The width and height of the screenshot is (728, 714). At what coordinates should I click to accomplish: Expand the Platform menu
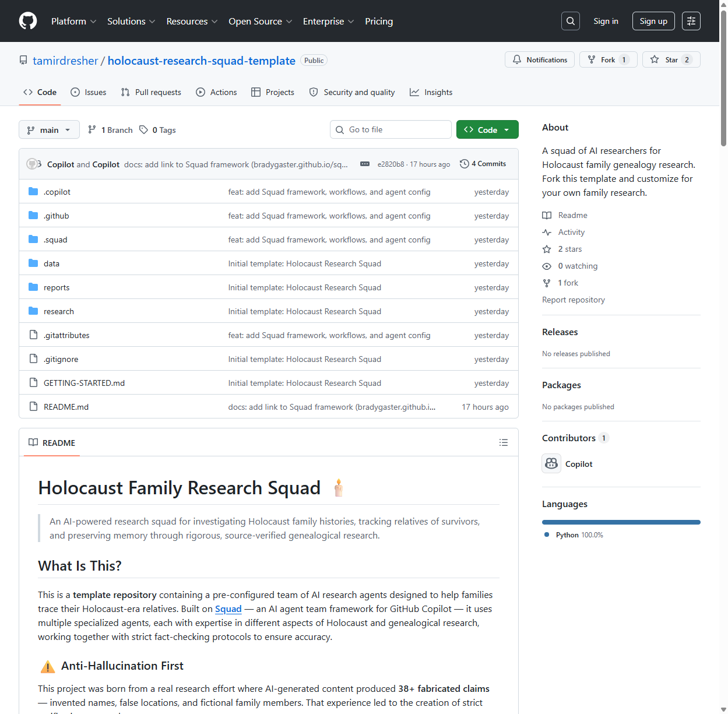click(x=73, y=21)
